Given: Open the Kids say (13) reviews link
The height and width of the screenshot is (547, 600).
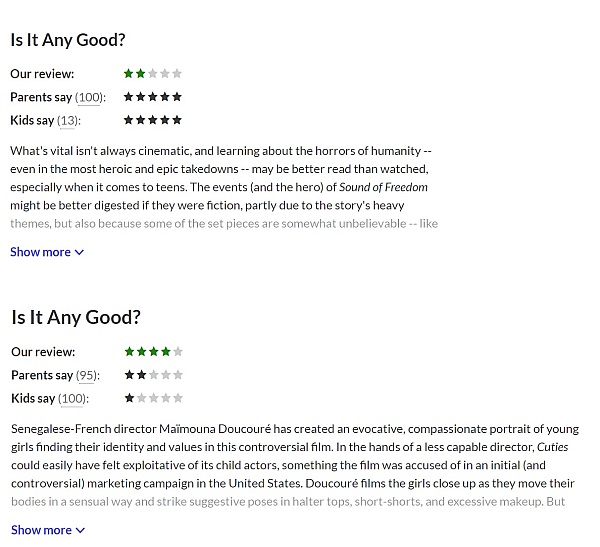Looking at the screenshot, I should click(68, 121).
